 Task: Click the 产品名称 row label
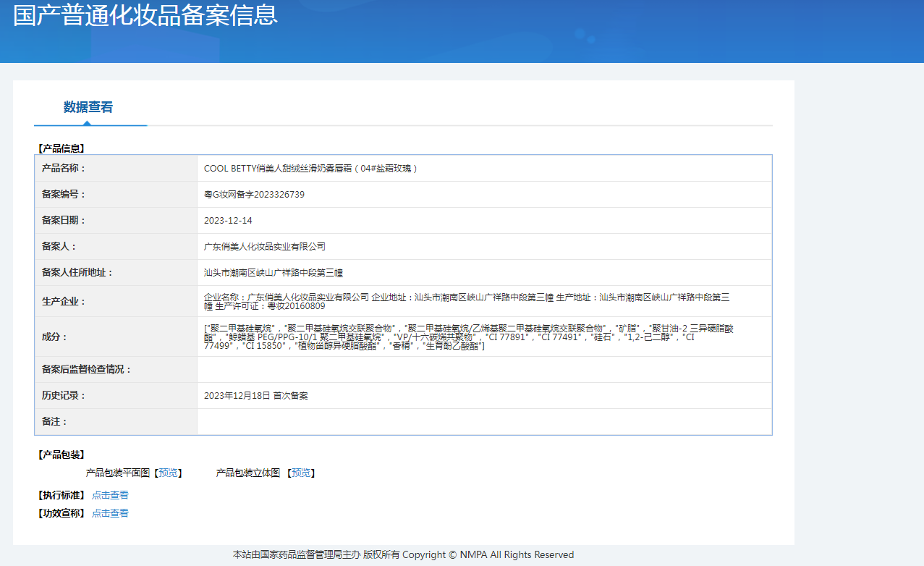[x=64, y=169]
